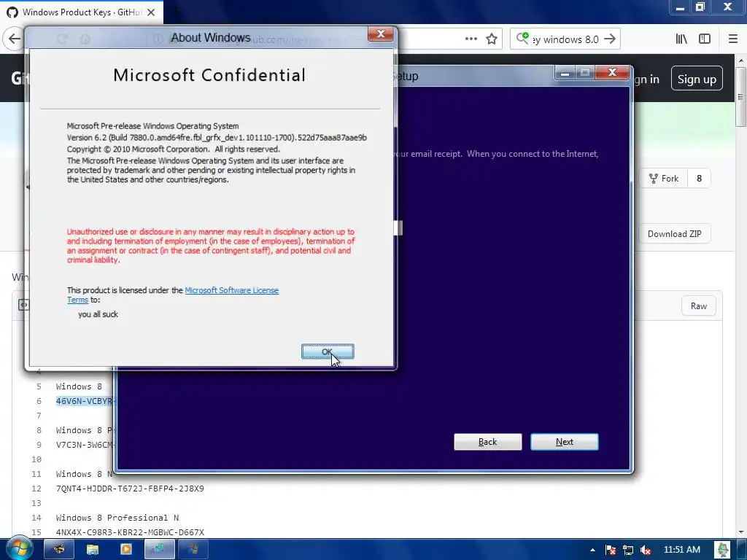Click Next in the Setup window
This screenshot has height=560, width=747.
coord(564,441)
